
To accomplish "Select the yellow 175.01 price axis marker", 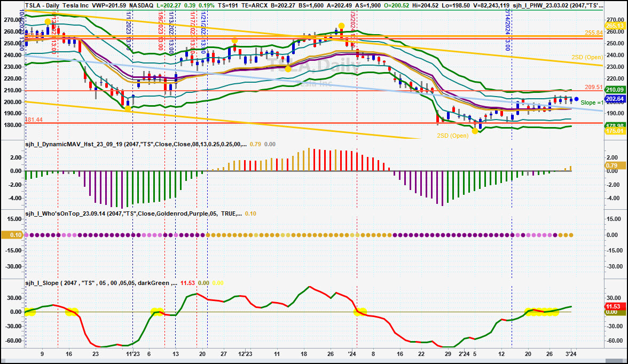I will [615, 131].
